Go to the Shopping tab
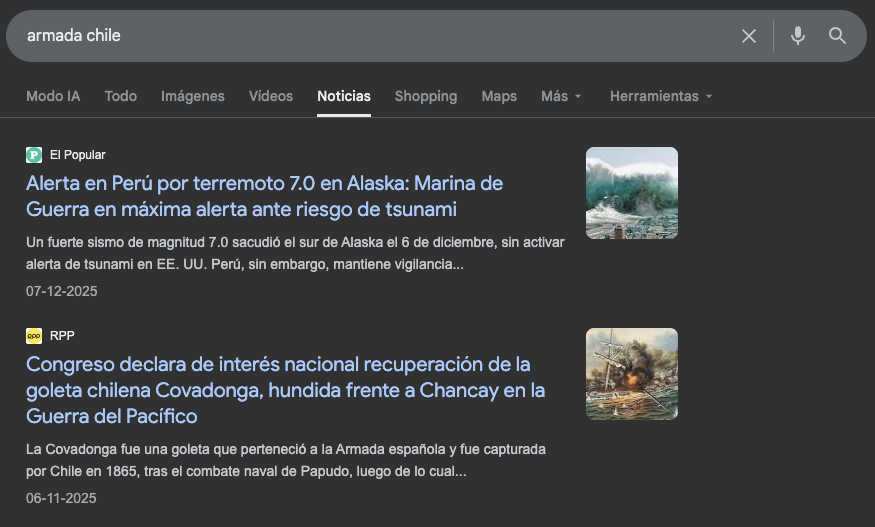This screenshot has width=875, height=527. point(425,96)
